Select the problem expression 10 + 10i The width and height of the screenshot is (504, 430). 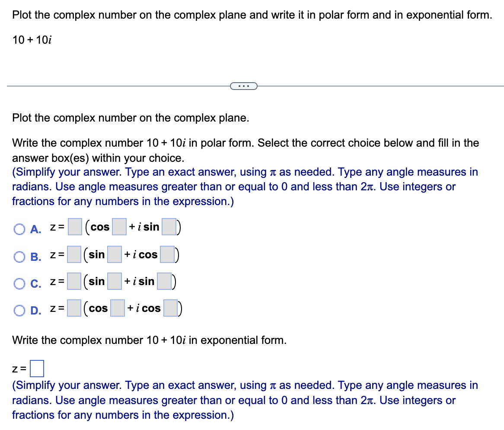(x=32, y=40)
